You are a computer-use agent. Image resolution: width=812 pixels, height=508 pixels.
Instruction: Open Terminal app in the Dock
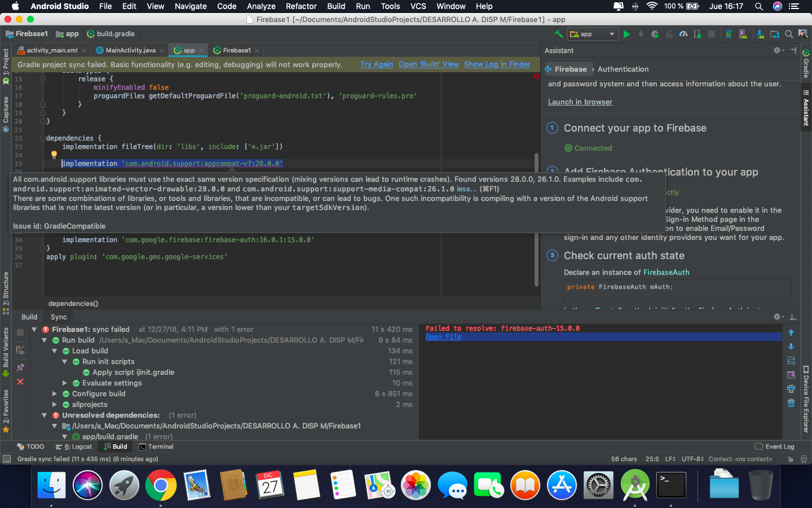(672, 485)
